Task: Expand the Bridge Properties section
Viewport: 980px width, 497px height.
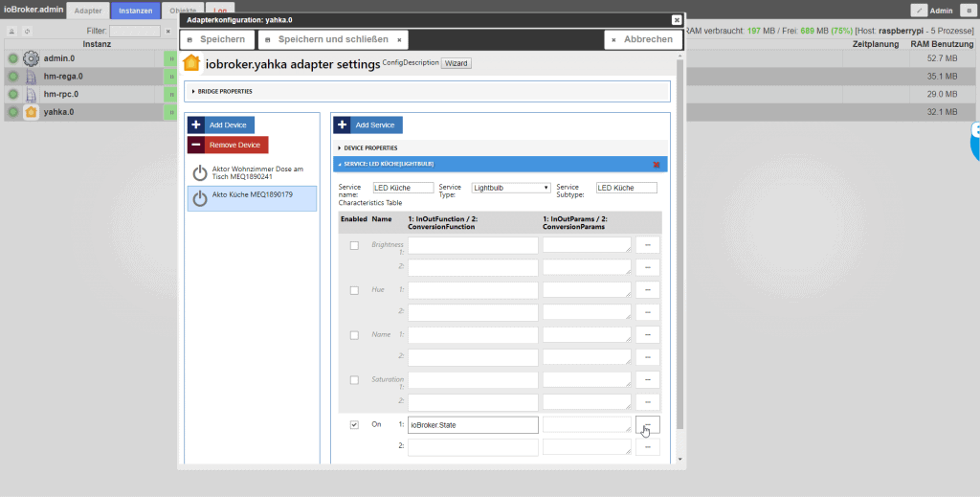Action: [x=428, y=91]
